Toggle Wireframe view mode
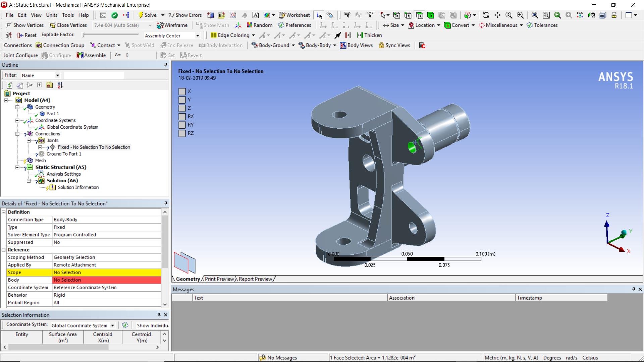Viewport: 644px width, 362px height. tap(172, 25)
